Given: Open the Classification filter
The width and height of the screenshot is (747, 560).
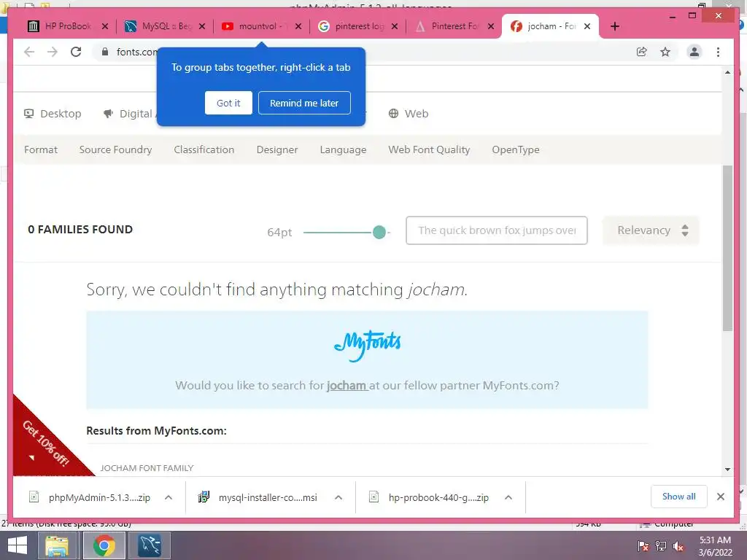Looking at the screenshot, I should click(x=204, y=149).
